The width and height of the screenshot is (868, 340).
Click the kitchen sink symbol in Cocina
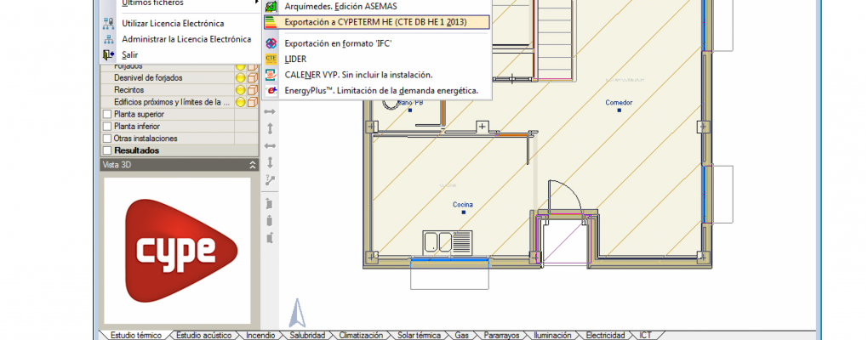pyautogui.click(x=448, y=241)
